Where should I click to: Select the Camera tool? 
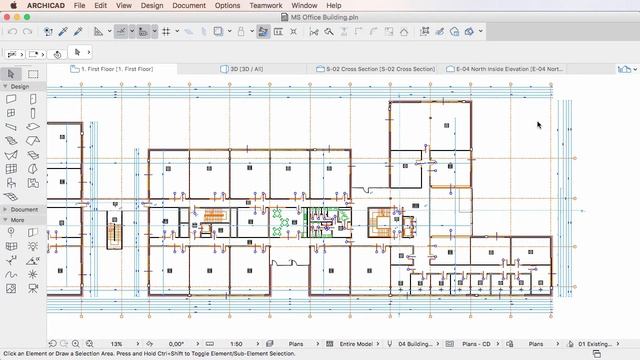[x=33, y=289]
